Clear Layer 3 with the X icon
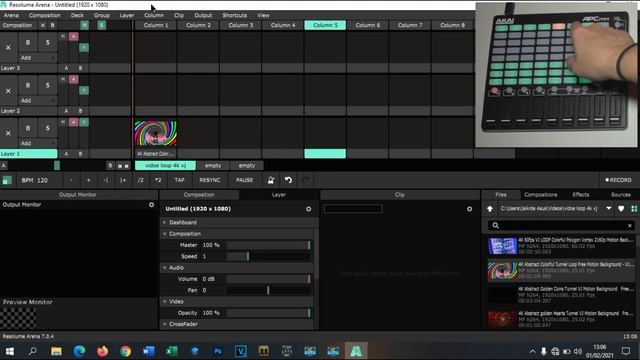Viewport: 640px width, 360px height. [x=8, y=47]
